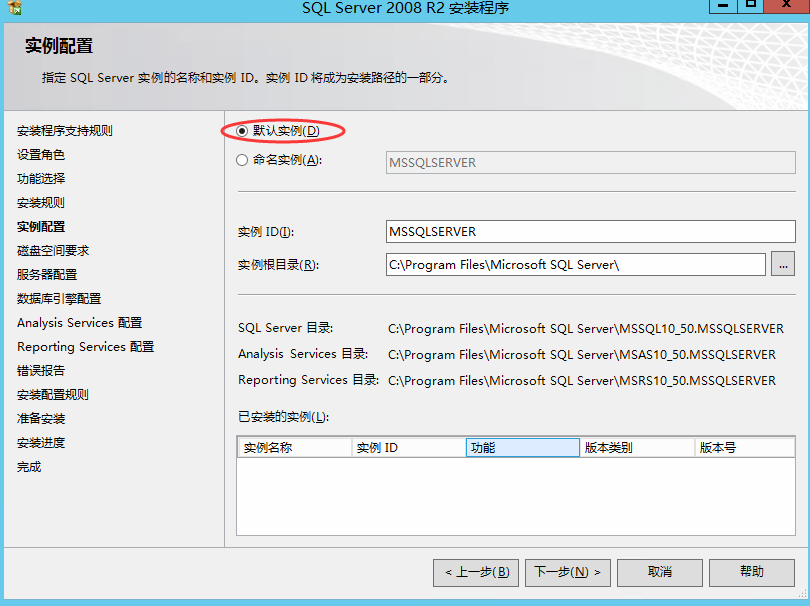Select 磁盘空间要求 step in sidebar
Screen dimensions: 810x606
coord(53,251)
